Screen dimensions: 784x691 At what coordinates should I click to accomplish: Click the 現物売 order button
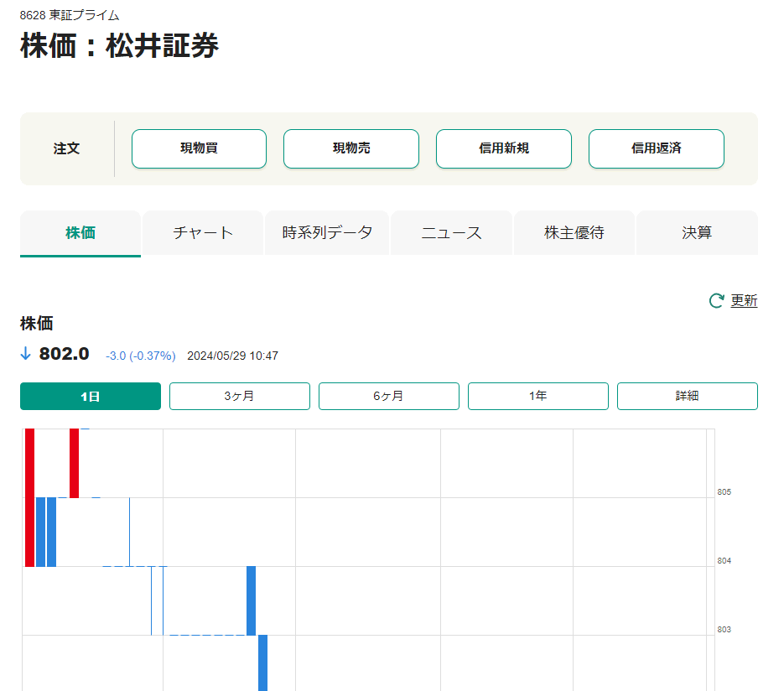click(351, 148)
